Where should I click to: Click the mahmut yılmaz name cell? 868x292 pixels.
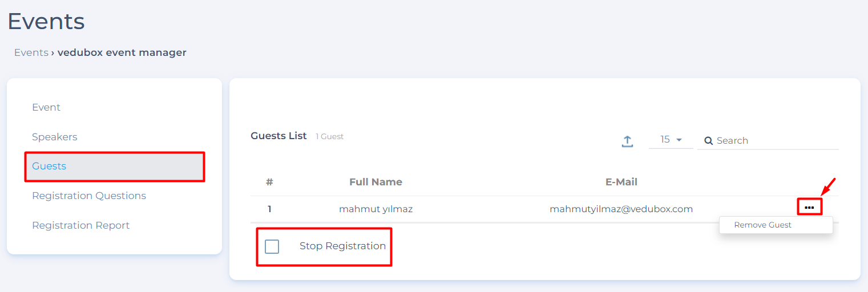(x=376, y=209)
